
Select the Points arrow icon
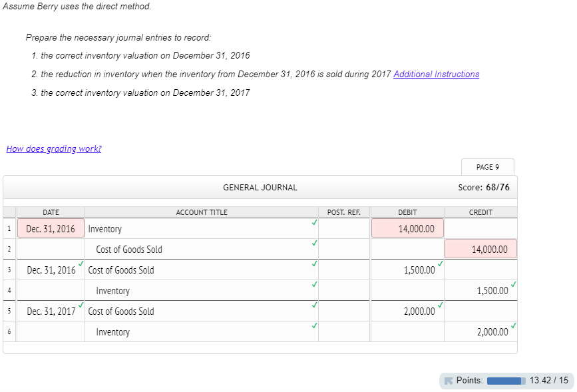click(x=449, y=381)
